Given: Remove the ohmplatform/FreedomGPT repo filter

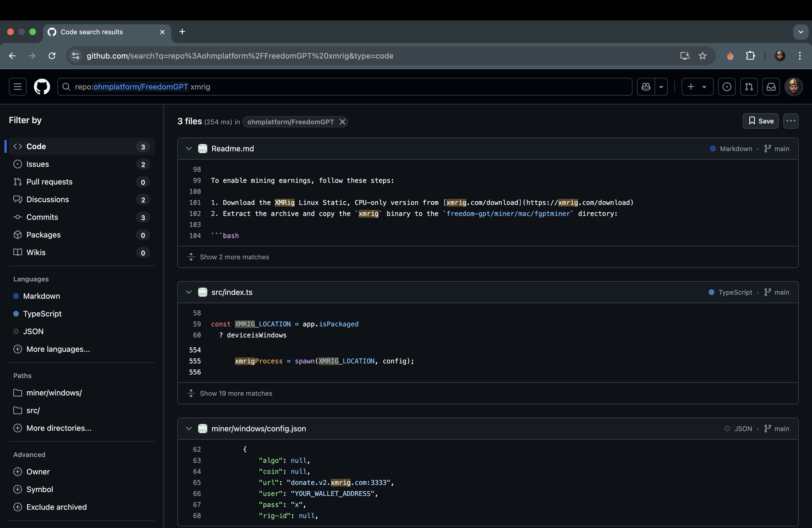Looking at the screenshot, I should [x=342, y=122].
